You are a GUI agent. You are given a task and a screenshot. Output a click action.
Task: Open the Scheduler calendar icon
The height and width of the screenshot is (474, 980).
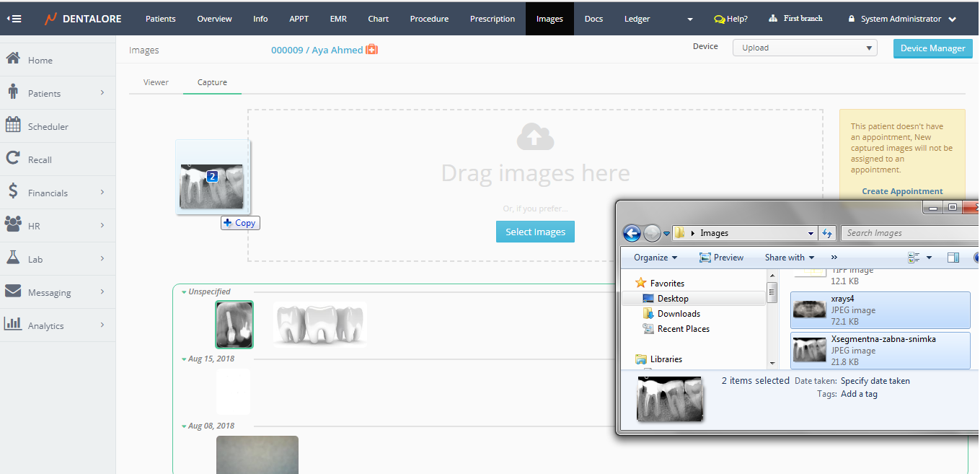click(x=13, y=125)
